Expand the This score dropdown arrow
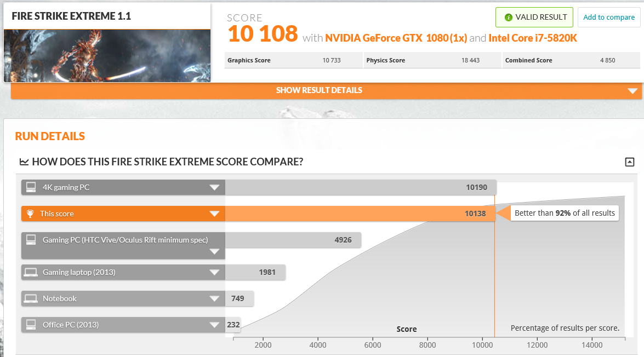Viewport: 644px width, 357px height. (214, 214)
